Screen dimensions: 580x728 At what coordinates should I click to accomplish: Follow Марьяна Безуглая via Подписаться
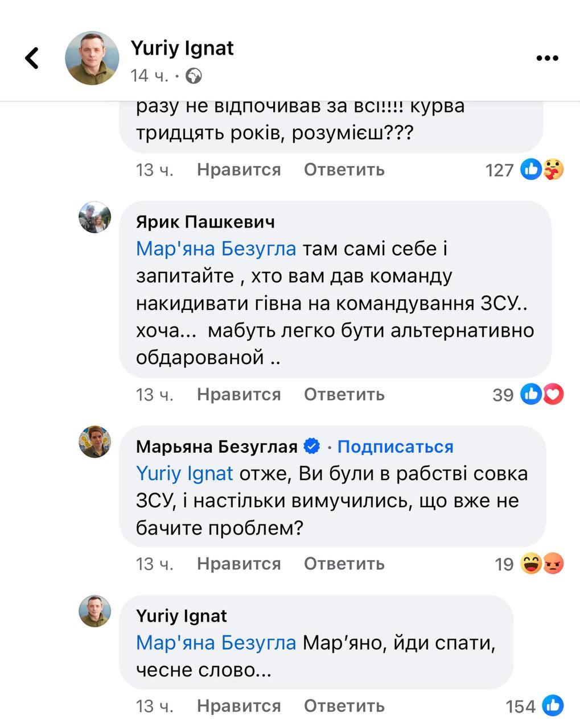tap(395, 446)
